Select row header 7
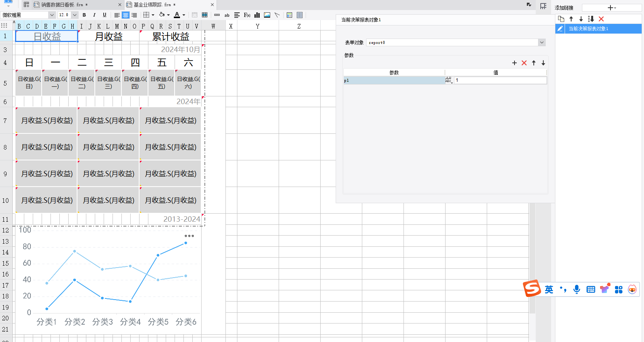 [5, 120]
